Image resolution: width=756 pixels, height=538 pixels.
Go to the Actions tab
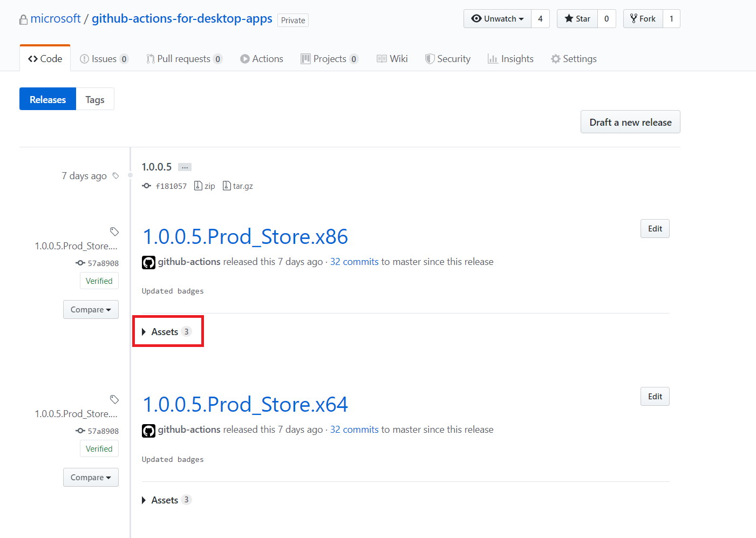(262, 59)
